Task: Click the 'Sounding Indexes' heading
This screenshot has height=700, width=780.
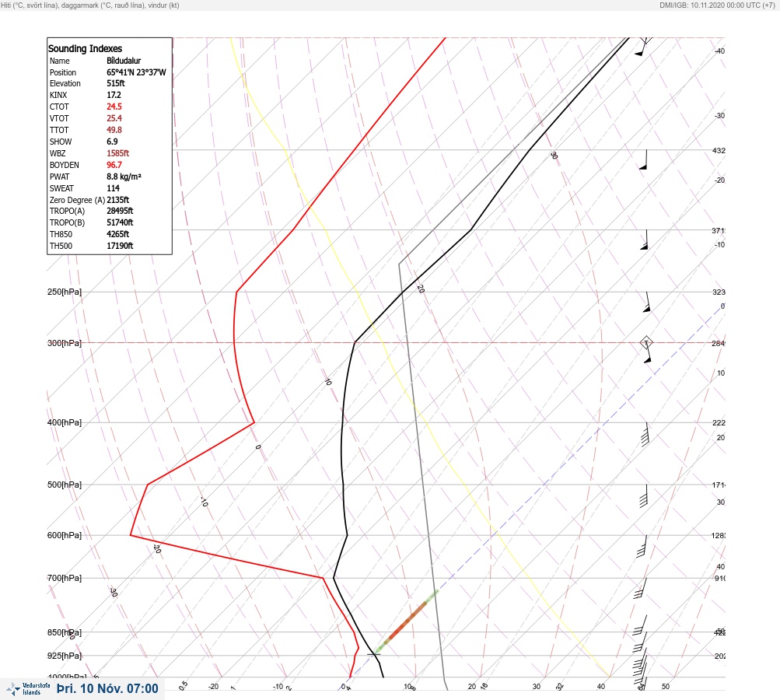Action: pos(85,49)
